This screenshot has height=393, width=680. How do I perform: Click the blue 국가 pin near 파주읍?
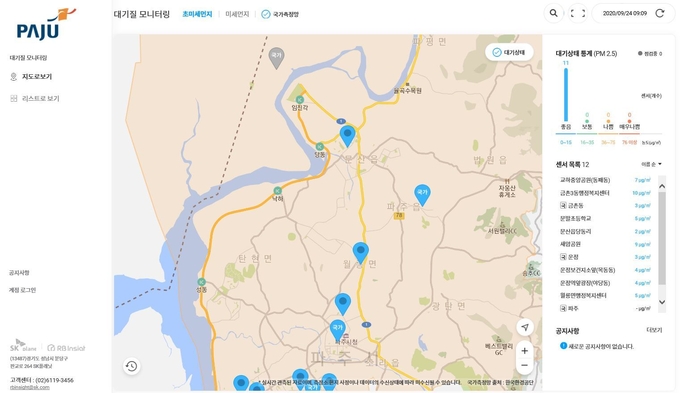pos(422,195)
